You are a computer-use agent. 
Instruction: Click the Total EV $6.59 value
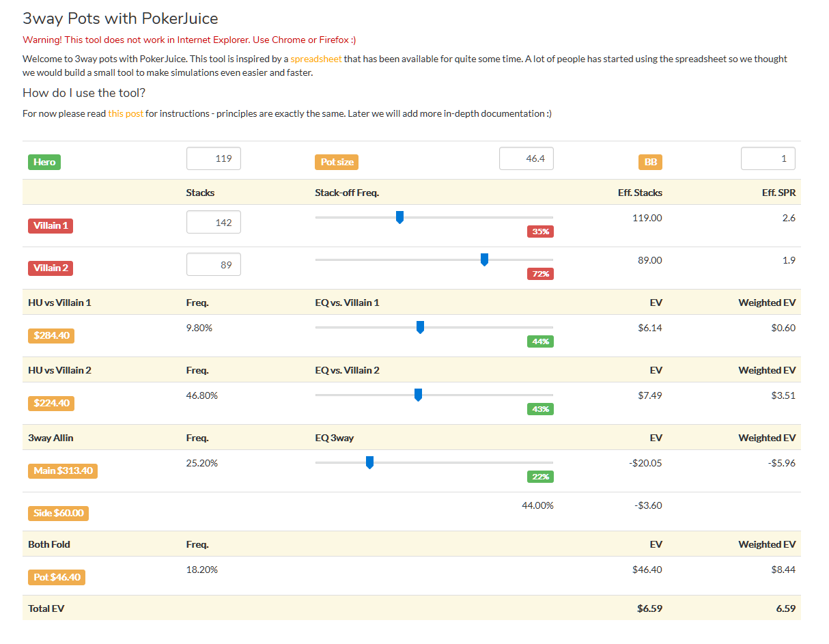coord(649,608)
